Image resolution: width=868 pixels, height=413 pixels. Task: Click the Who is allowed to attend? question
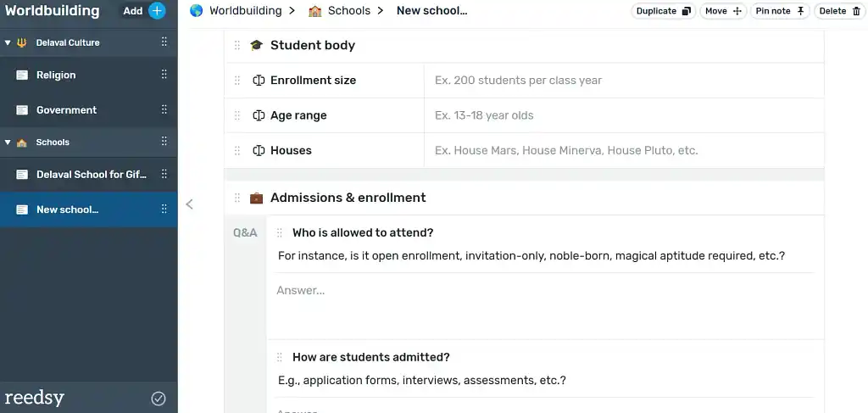tap(363, 232)
